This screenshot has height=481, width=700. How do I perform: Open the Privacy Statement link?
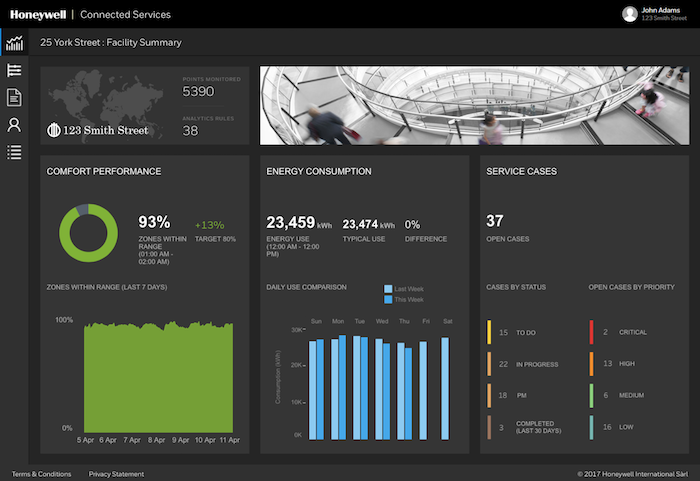116,474
